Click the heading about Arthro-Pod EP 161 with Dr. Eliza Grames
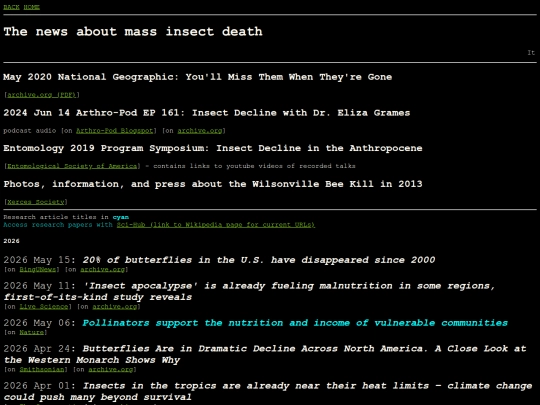The image size is (540, 405). pyautogui.click(x=207, y=113)
